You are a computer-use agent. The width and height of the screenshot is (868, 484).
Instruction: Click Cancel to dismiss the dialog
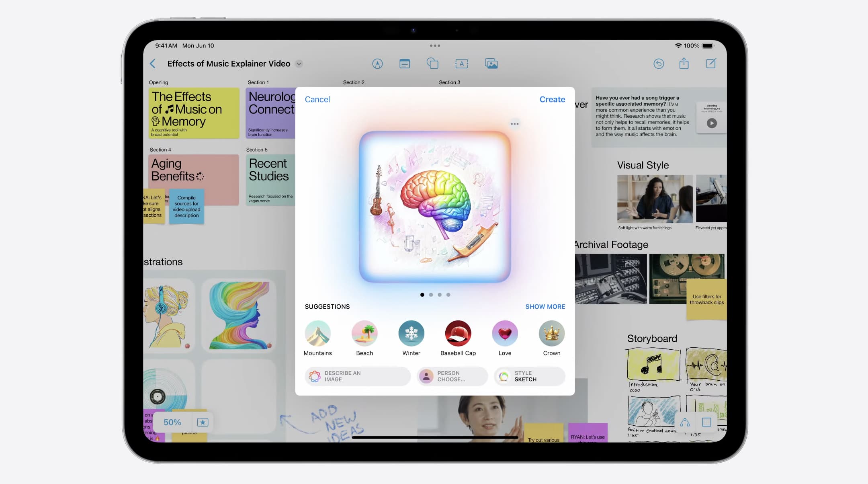(x=317, y=99)
